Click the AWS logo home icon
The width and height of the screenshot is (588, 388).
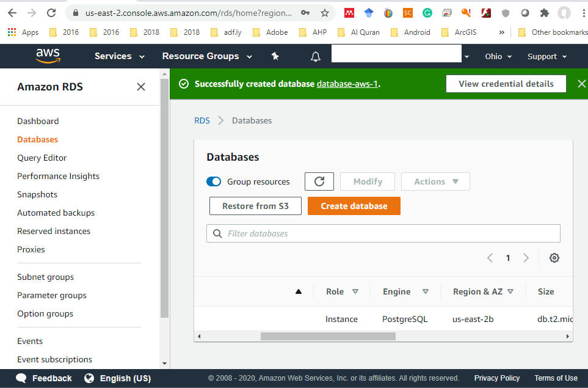(x=48, y=56)
